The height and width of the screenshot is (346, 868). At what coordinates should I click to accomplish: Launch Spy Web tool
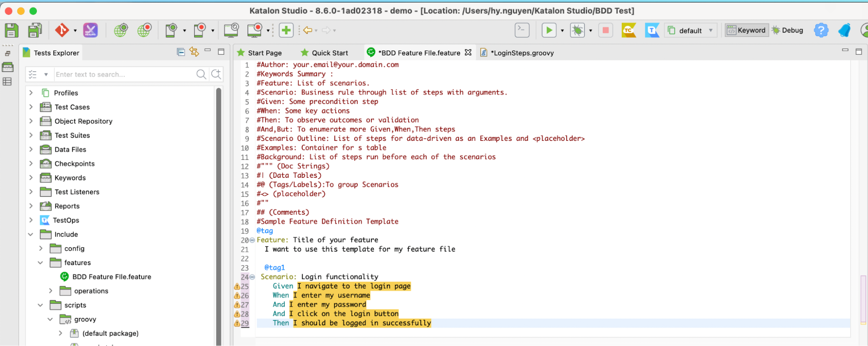click(x=121, y=30)
